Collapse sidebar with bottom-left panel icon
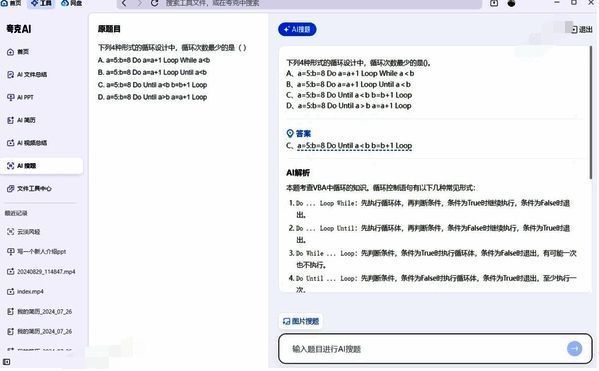The width and height of the screenshot is (599, 371). tap(6, 361)
